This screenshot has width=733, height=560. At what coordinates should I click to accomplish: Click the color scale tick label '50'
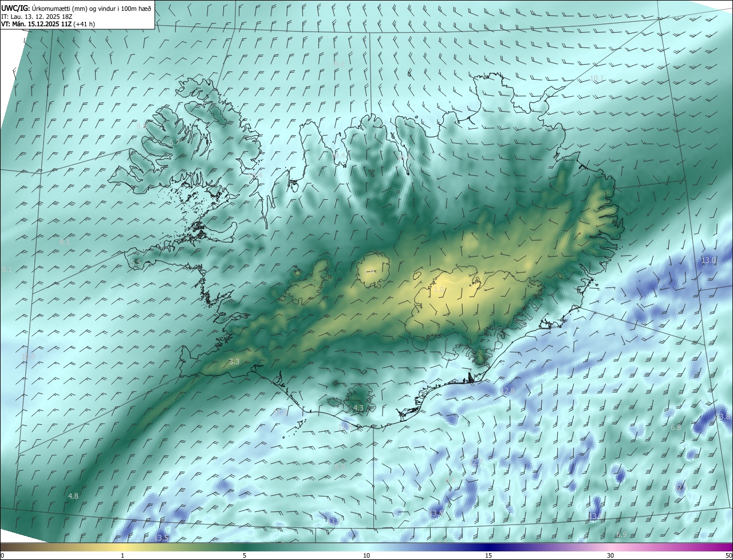click(x=729, y=555)
